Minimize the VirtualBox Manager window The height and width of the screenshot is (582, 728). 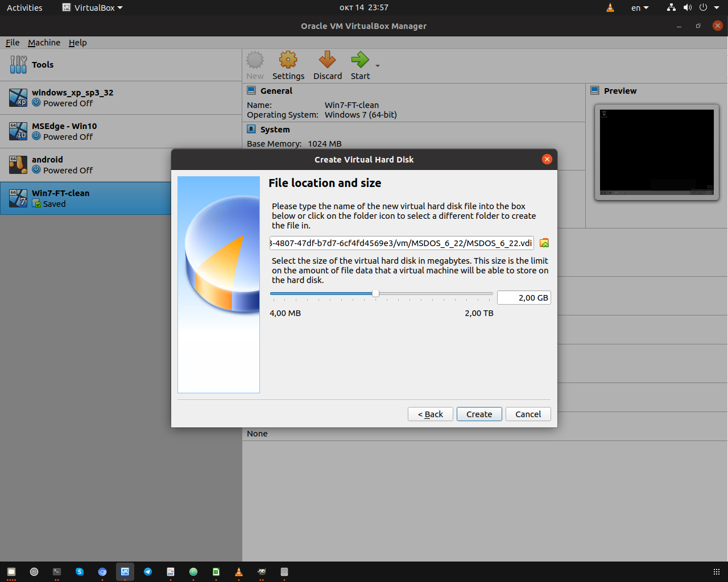coord(679,26)
